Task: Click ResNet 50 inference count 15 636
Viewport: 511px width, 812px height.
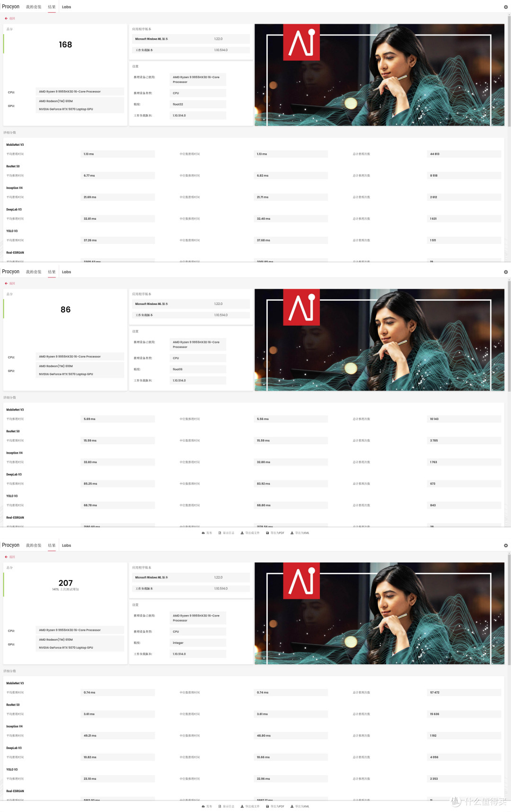Action: tap(464, 714)
